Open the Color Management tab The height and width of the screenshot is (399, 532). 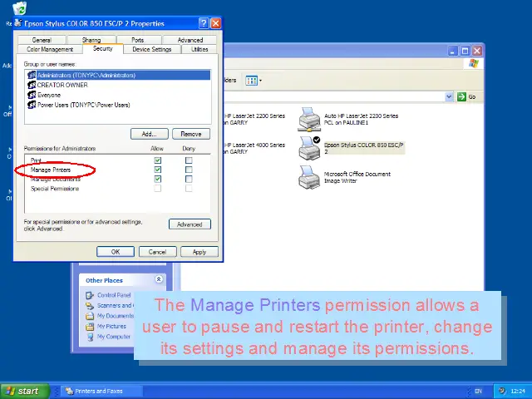point(50,49)
